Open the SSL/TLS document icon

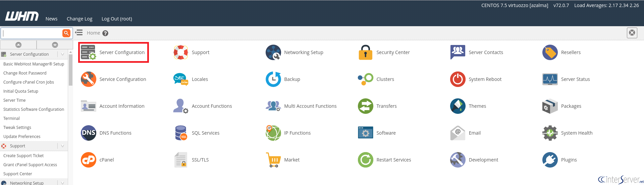pyautogui.click(x=181, y=160)
